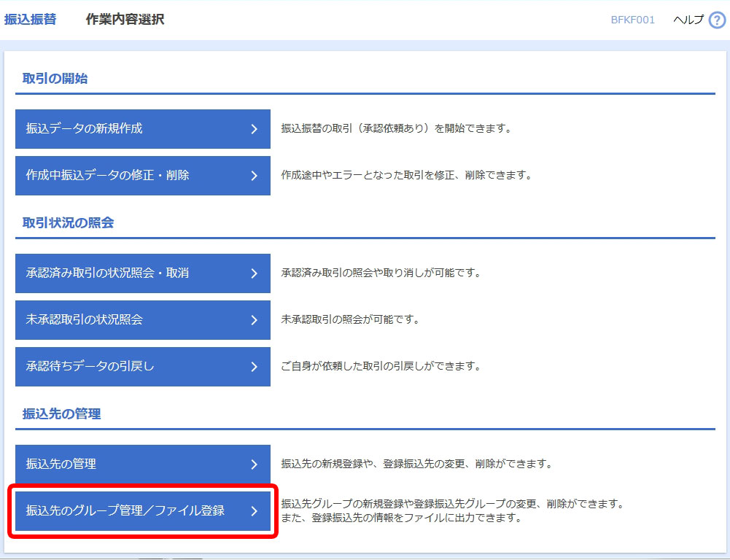Click the 取引の開始 section heading
Screen dimensions: 730x560
pos(55,79)
